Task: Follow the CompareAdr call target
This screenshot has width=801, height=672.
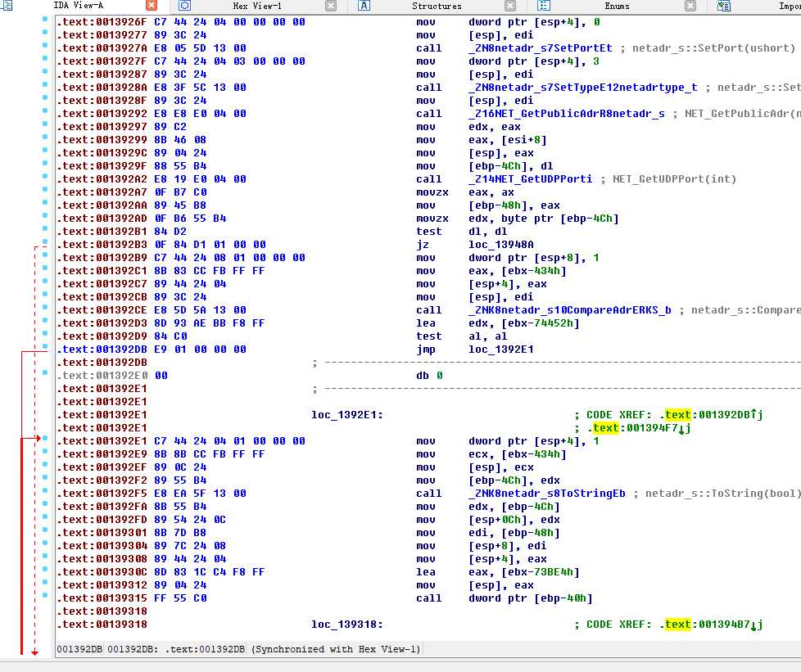Action: (x=569, y=310)
